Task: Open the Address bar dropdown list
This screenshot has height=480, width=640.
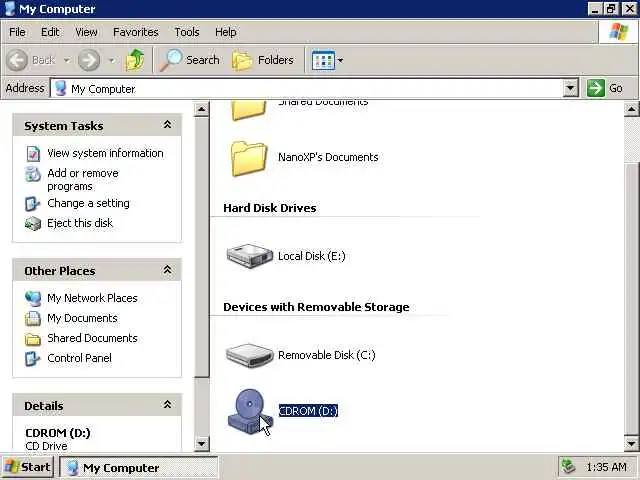Action: tap(571, 88)
